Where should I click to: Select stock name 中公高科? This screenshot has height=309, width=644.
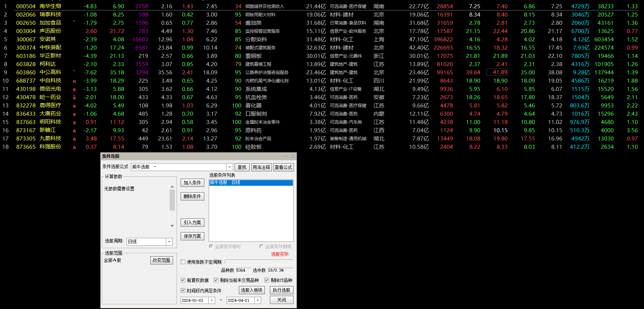pyautogui.click(x=50, y=72)
